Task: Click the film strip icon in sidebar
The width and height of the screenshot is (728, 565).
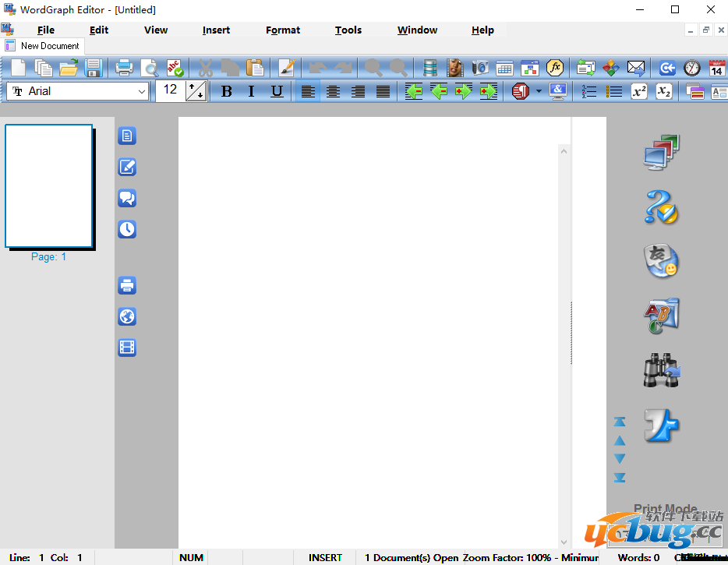Action: click(x=127, y=348)
